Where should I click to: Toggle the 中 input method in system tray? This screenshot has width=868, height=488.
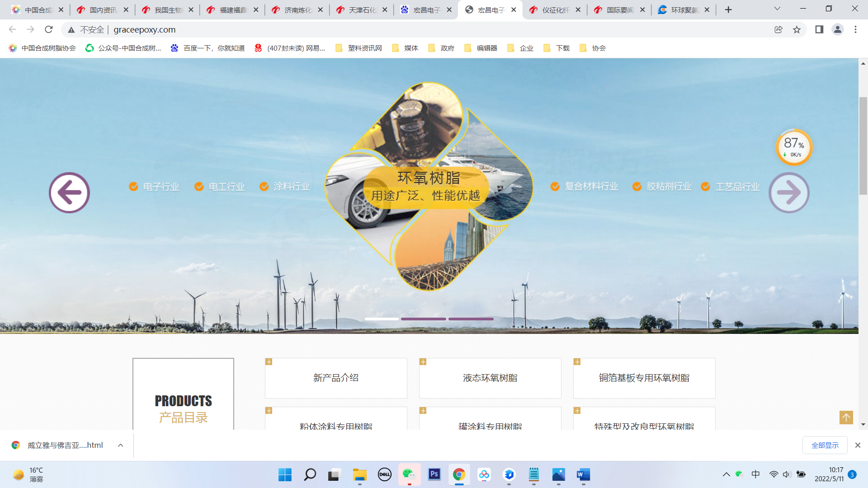755,474
